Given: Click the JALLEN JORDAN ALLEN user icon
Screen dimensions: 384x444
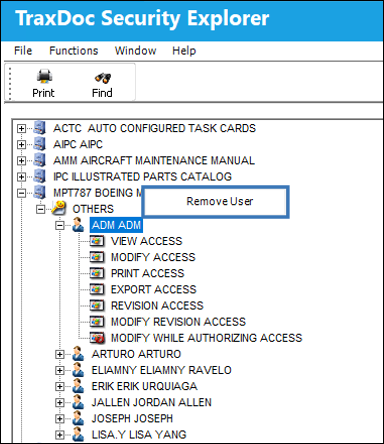Looking at the screenshot, I should coord(78,402).
